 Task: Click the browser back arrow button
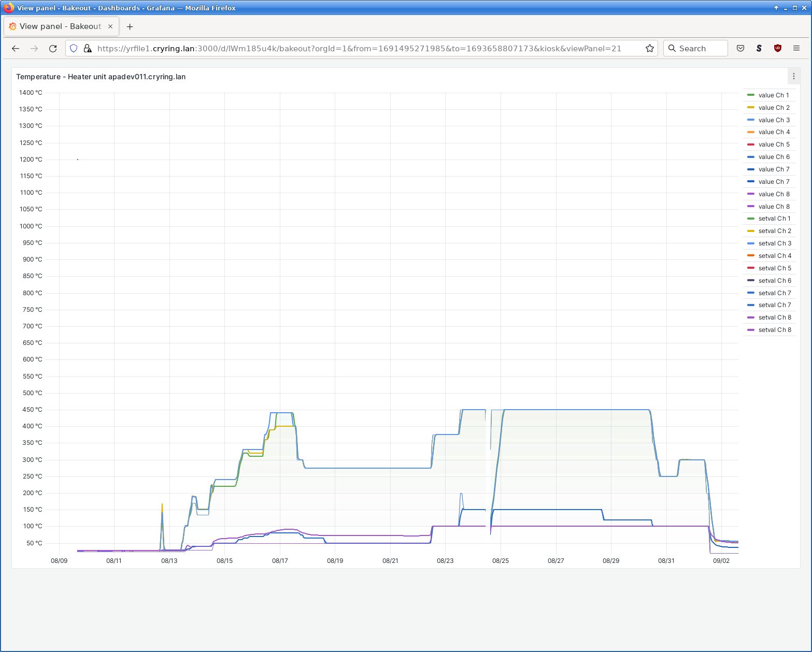(x=16, y=48)
